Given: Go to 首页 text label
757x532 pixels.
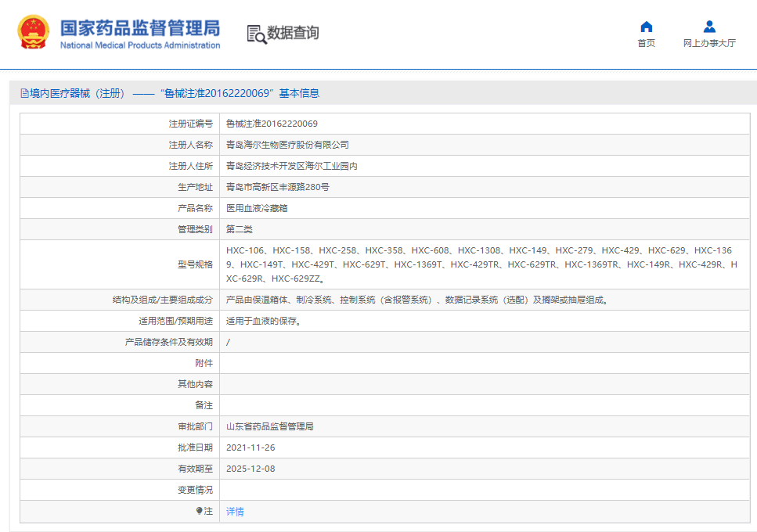Looking at the screenshot, I should pos(646,44).
